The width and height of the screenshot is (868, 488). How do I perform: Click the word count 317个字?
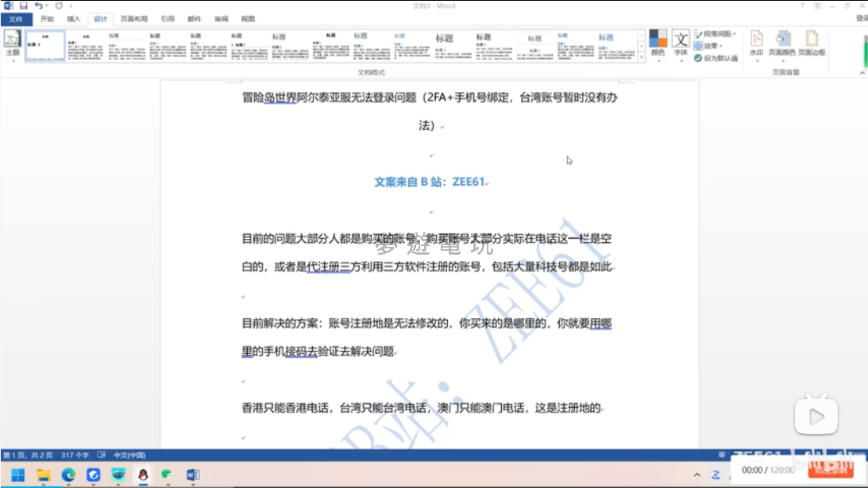click(x=75, y=455)
